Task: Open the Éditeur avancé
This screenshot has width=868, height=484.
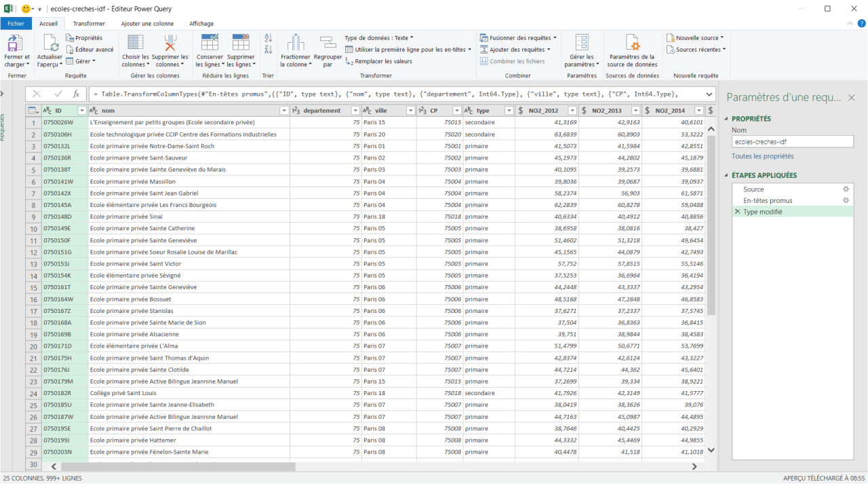Action: [x=90, y=50]
